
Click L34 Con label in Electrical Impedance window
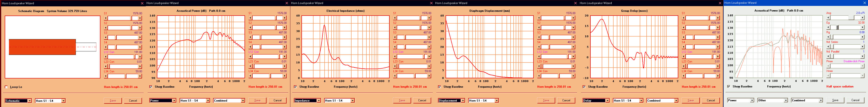398,71
